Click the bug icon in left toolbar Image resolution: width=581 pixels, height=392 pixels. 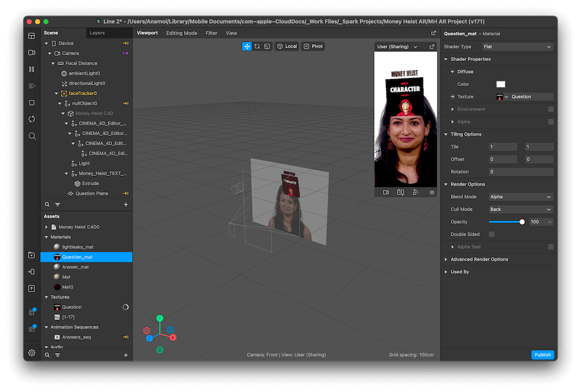32,312
